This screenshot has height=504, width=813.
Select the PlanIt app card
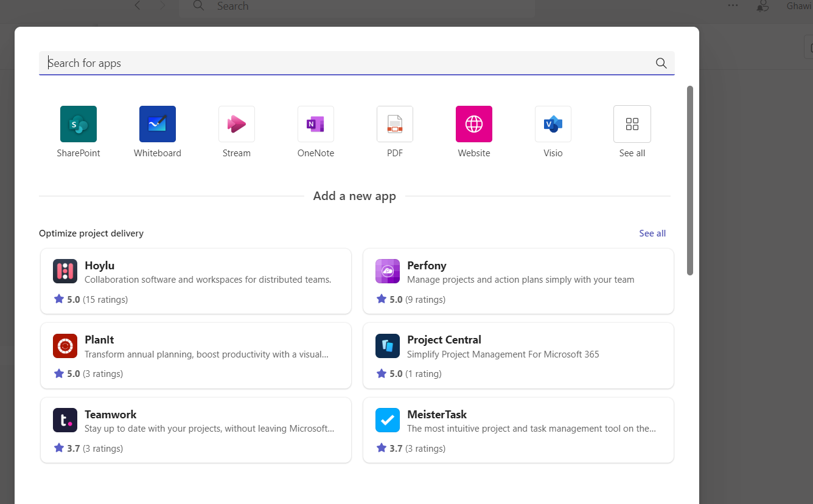[x=196, y=356]
